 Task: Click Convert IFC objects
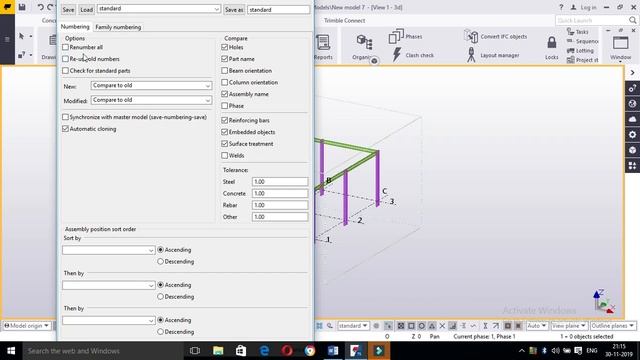pyautogui.click(x=495, y=36)
